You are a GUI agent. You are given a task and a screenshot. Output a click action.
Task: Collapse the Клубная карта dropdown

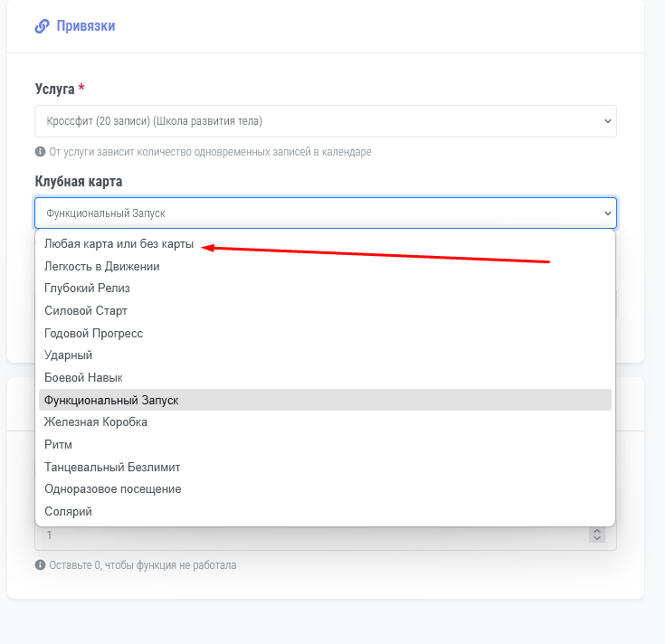coord(326,213)
